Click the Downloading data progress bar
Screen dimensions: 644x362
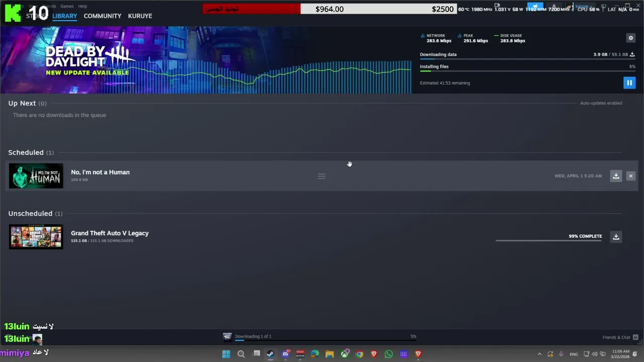click(x=527, y=59)
